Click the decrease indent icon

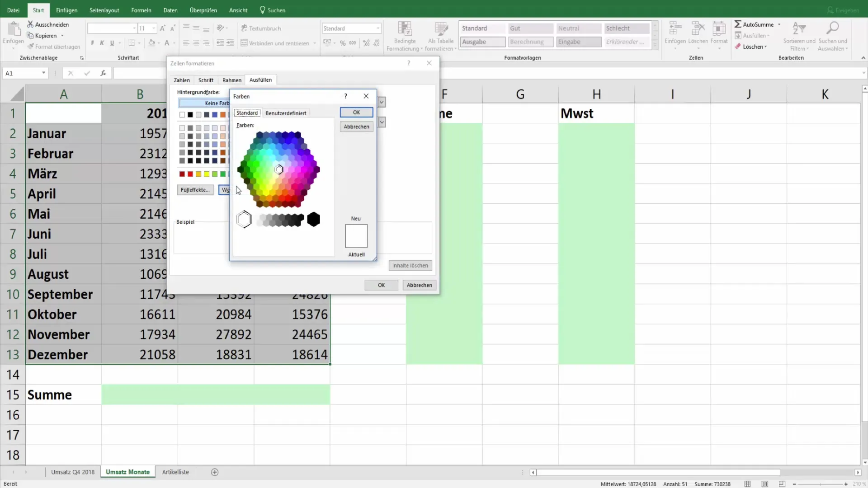point(220,43)
